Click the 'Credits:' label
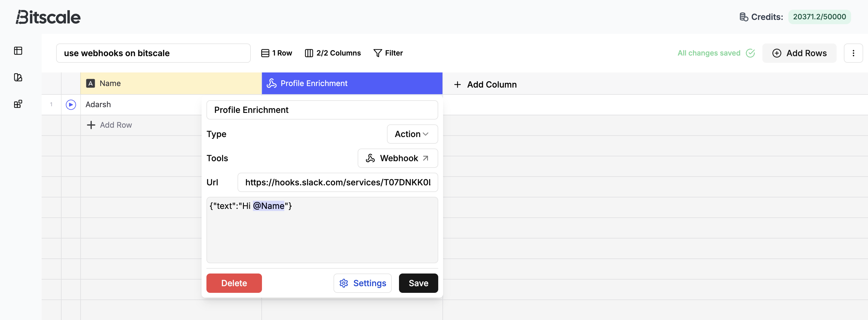Viewport: 868px width, 320px height. coord(767,17)
